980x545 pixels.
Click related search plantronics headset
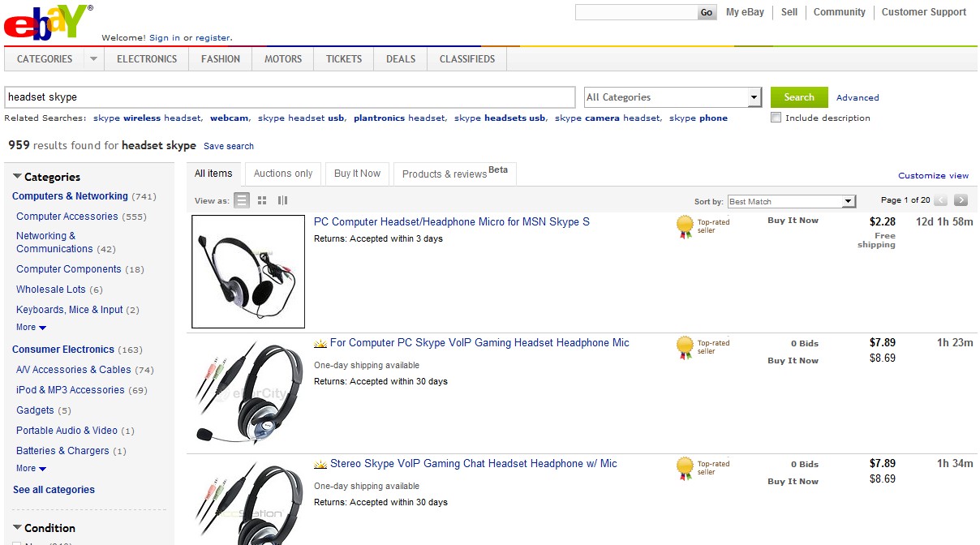399,118
